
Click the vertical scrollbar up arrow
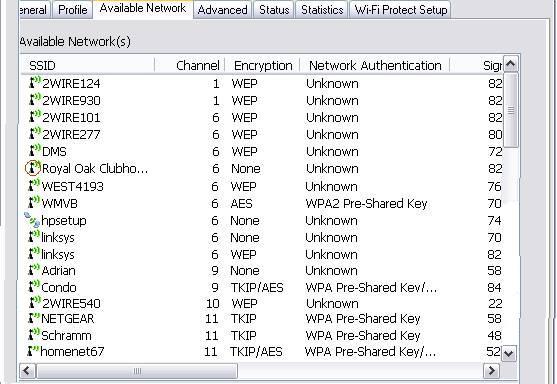[510, 64]
